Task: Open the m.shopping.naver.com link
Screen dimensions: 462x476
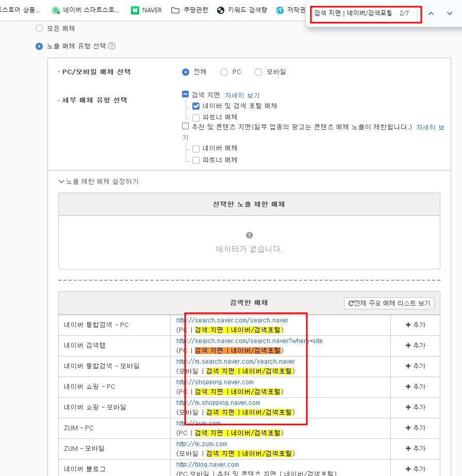Action: coord(218,403)
